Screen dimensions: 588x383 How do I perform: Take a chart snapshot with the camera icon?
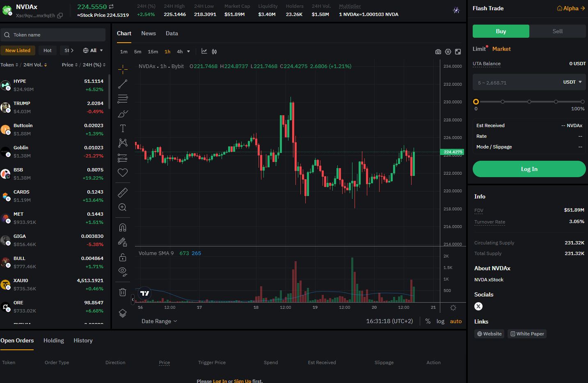point(438,52)
